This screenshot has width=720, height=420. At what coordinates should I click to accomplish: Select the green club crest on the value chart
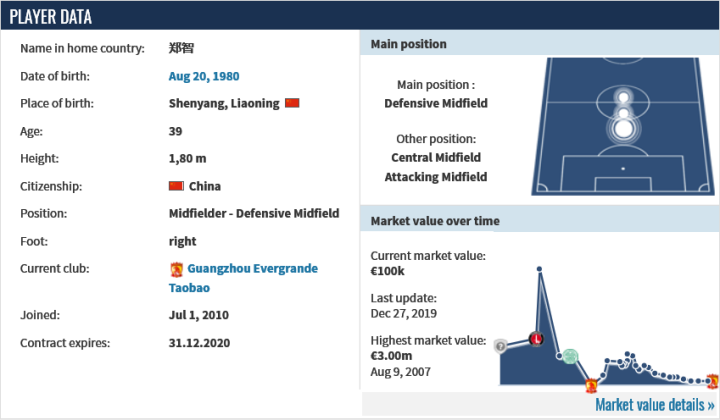coord(569,356)
